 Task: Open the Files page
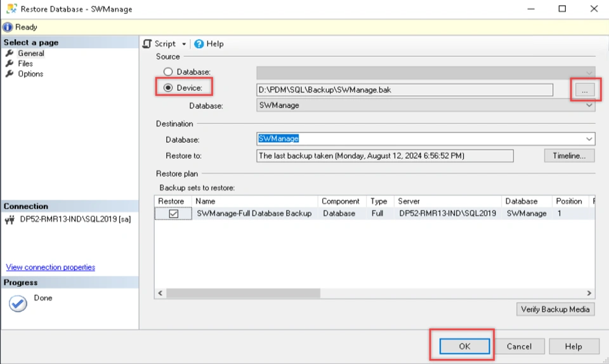coord(25,63)
